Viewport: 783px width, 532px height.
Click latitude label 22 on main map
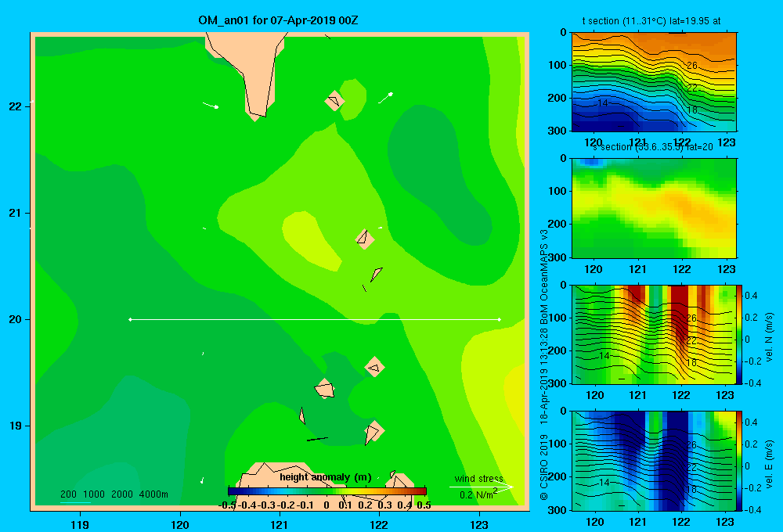click(x=16, y=106)
